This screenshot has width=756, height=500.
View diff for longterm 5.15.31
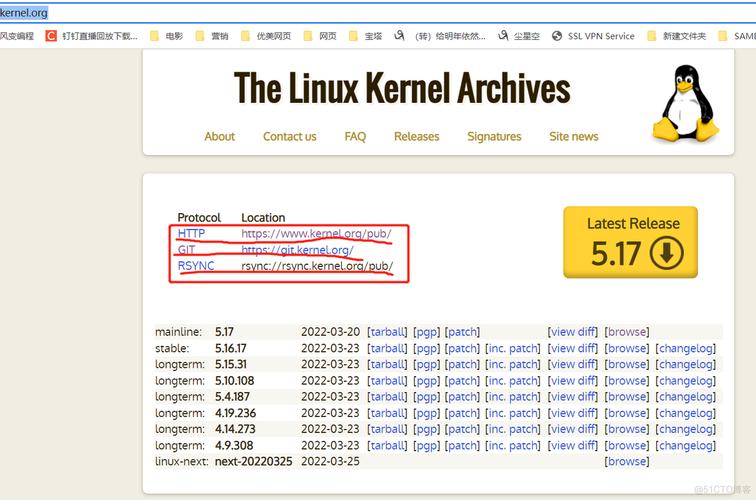pyautogui.click(x=573, y=364)
